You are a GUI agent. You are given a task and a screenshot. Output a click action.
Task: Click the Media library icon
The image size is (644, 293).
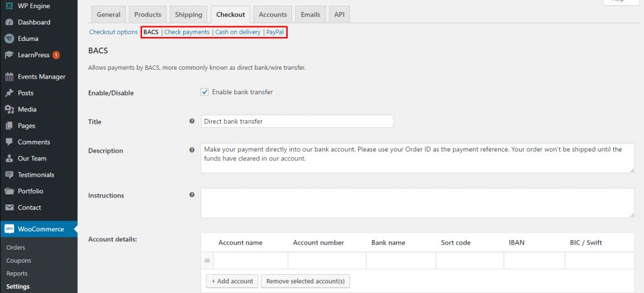point(9,109)
